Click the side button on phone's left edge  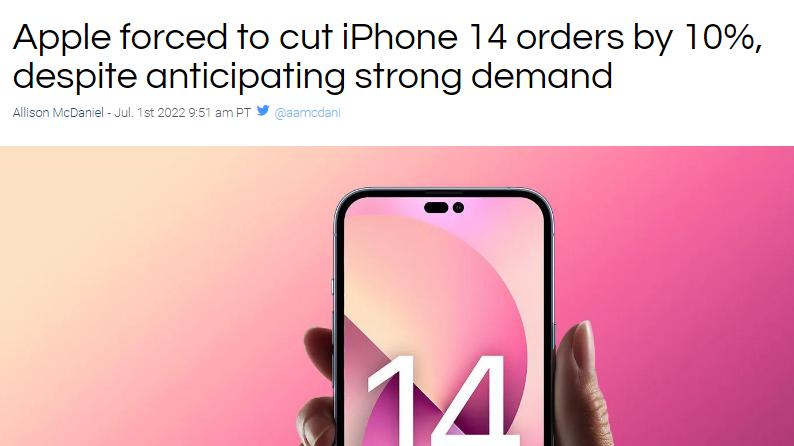tap(333, 286)
